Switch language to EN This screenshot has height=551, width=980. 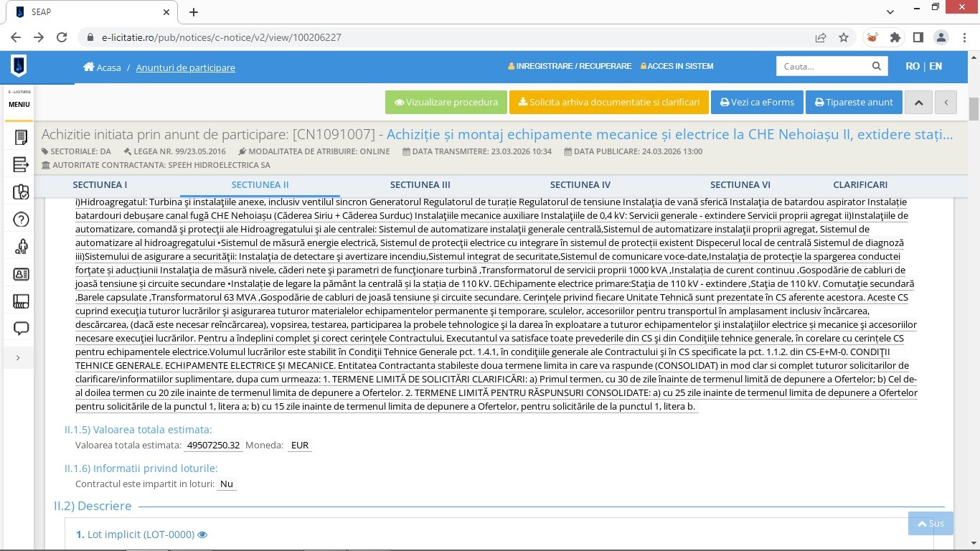point(936,66)
